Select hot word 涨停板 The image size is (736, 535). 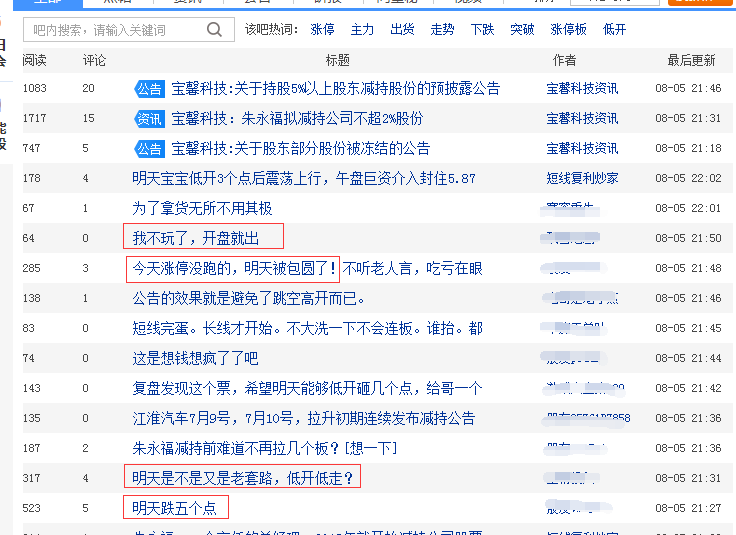click(568, 30)
